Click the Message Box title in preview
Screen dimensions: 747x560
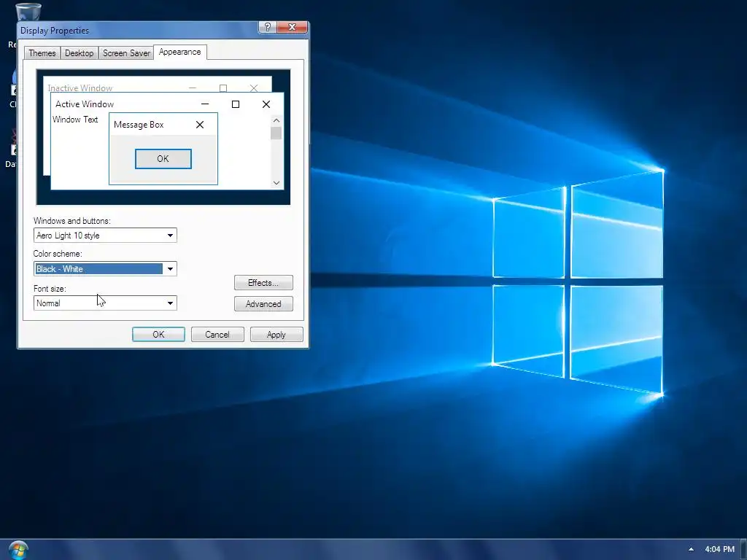click(139, 125)
